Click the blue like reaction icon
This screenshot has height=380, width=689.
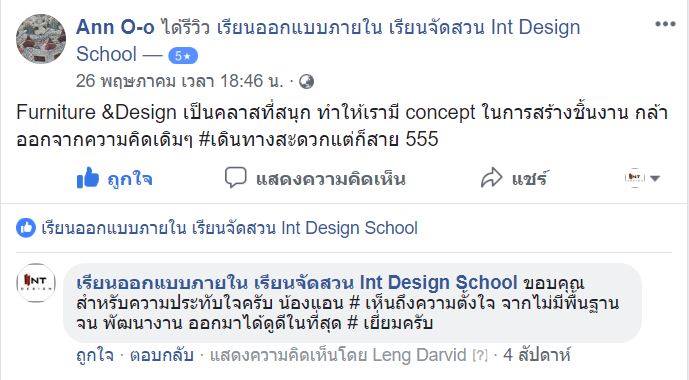click(x=26, y=228)
